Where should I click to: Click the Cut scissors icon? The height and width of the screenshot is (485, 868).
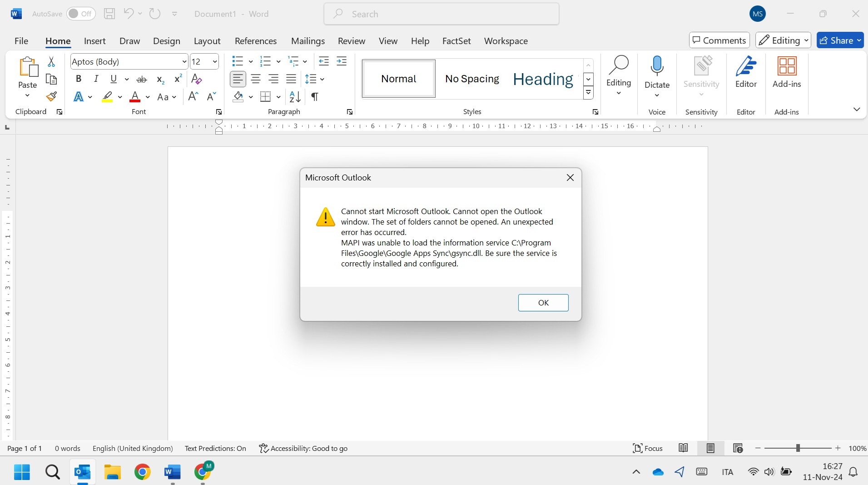tap(51, 61)
